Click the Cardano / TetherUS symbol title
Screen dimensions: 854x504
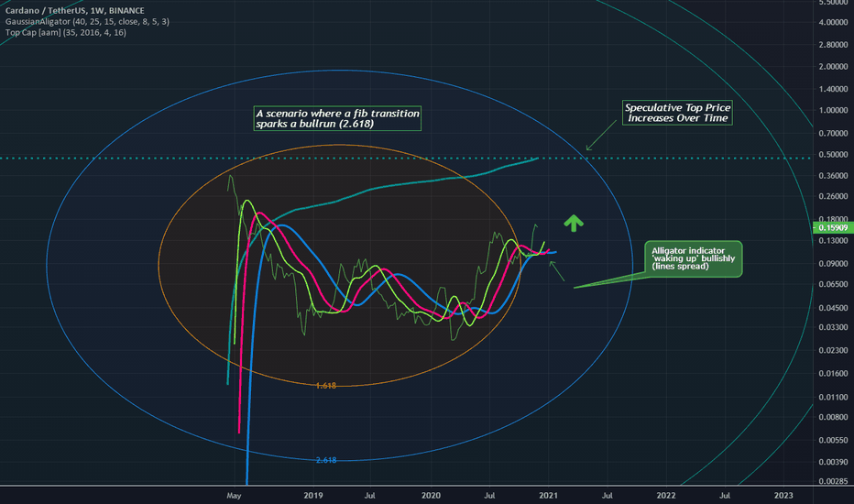tap(74, 10)
